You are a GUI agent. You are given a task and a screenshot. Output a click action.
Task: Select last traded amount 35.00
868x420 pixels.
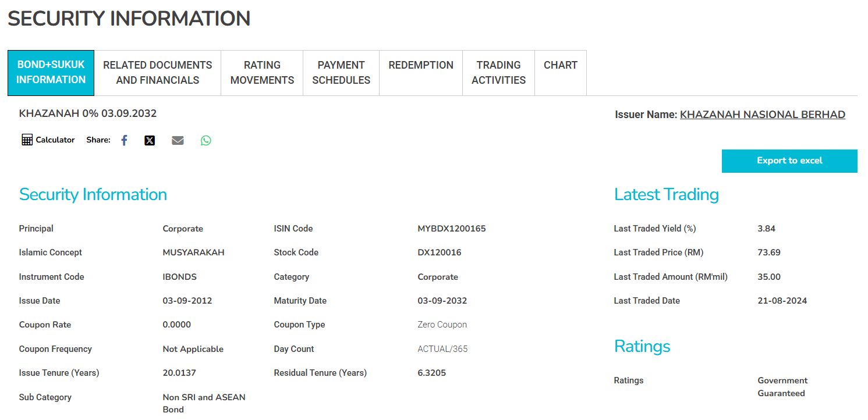[x=769, y=277]
